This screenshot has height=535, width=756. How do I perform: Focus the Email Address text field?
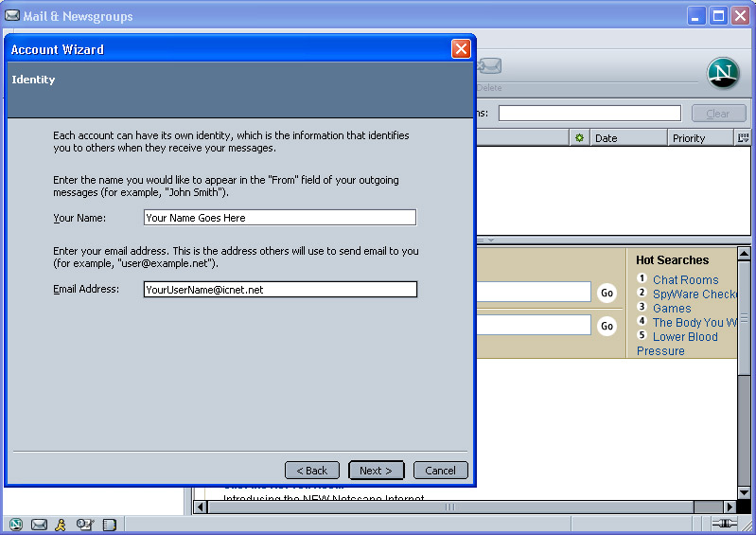(280, 290)
